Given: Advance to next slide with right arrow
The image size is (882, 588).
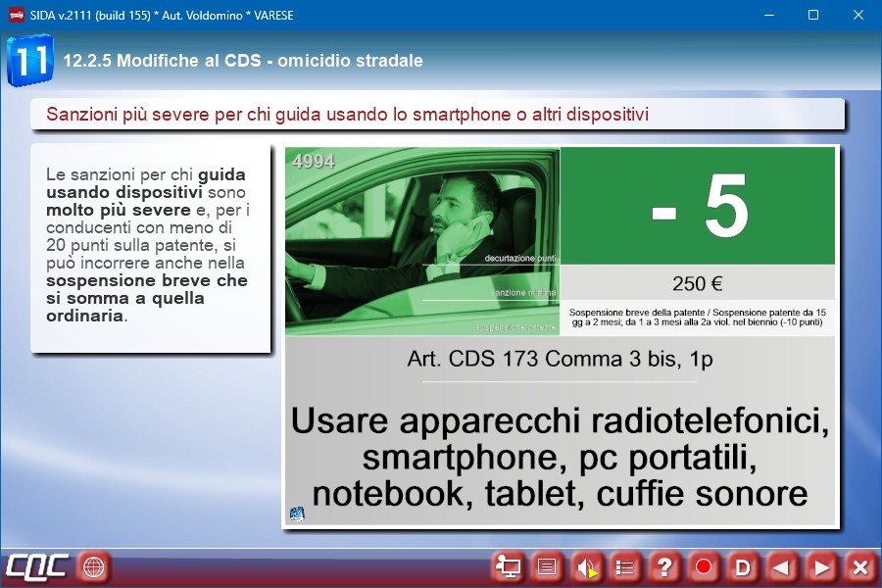Looking at the screenshot, I should click(x=821, y=566).
